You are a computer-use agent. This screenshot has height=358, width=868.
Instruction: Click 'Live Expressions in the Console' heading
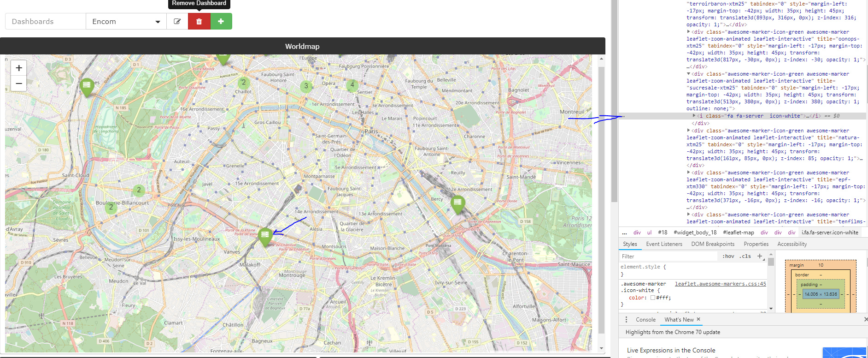(671, 350)
